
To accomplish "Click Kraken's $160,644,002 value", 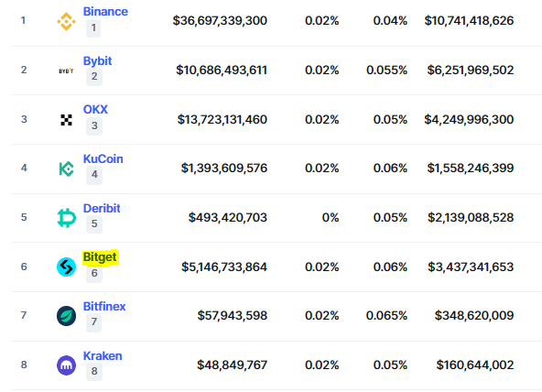I will pyautogui.click(x=475, y=365).
